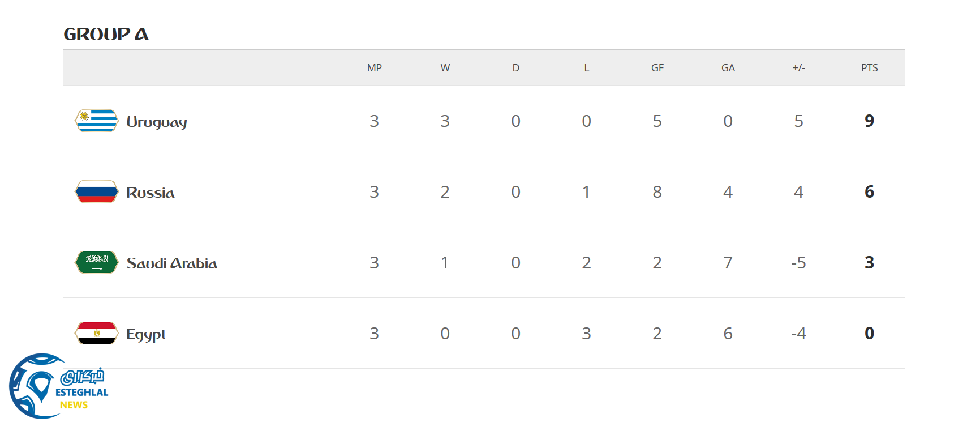Open the Russia team link
This screenshot has height=435, width=980.
tap(151, 193)
